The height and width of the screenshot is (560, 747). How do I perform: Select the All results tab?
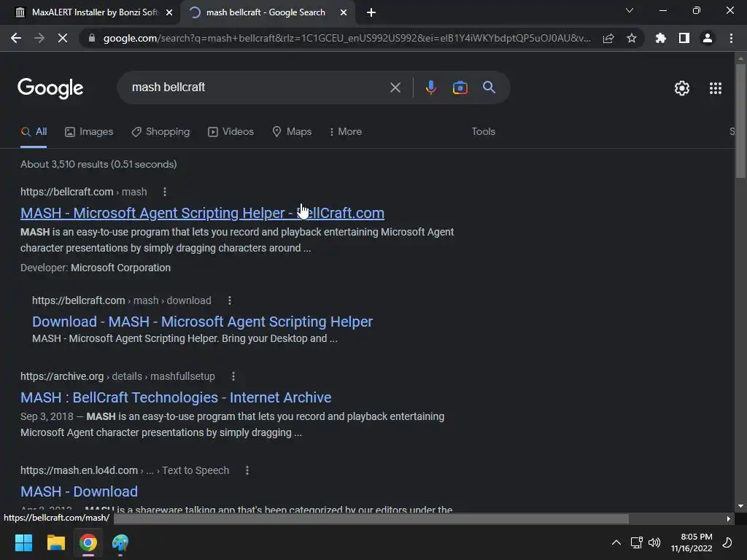[x=34, y=131]
